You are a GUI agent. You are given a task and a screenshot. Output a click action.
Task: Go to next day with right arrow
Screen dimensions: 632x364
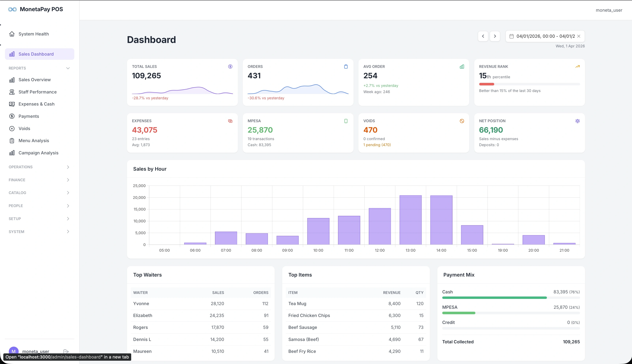tap(495, 36)
